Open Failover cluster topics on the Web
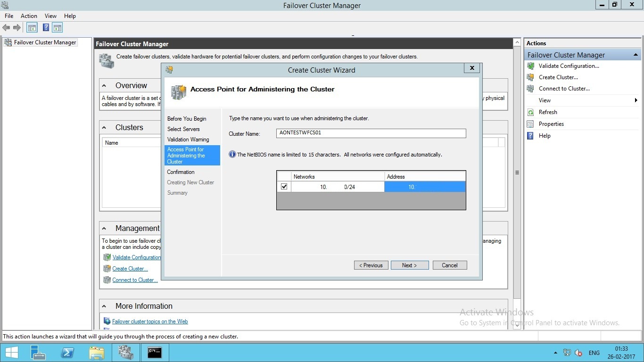The height and width of the screenshot is (362, 644). (150, 321)
